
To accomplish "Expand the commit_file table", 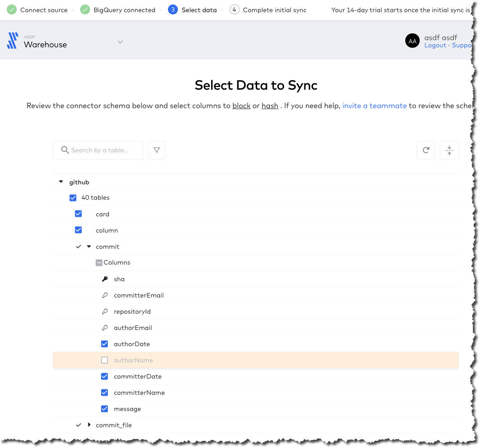I will tap(89, 425).
